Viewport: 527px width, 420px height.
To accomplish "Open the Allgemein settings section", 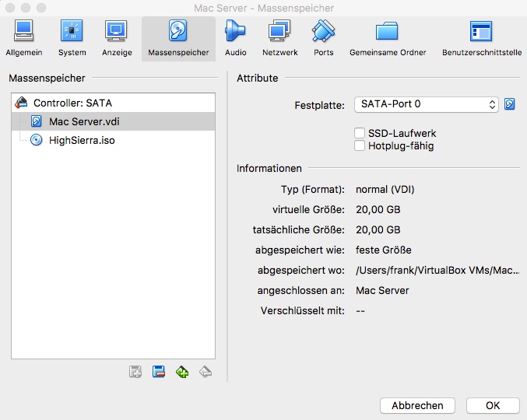I will [24, 38].
